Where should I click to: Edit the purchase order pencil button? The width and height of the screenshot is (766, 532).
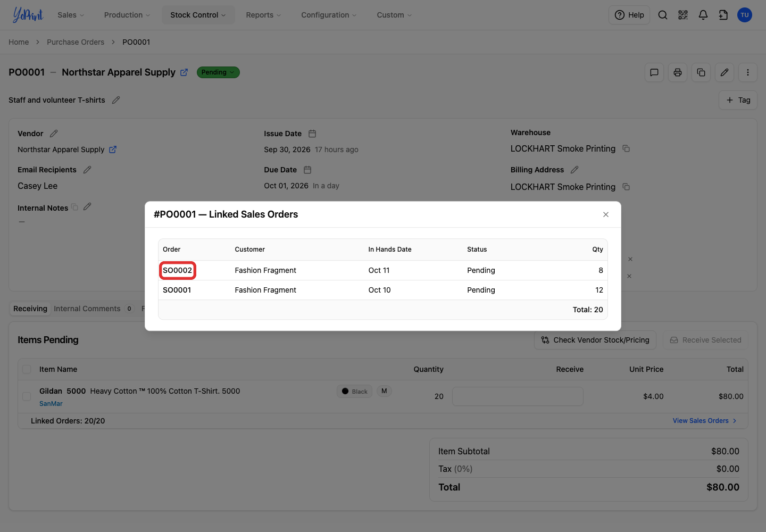725,72
